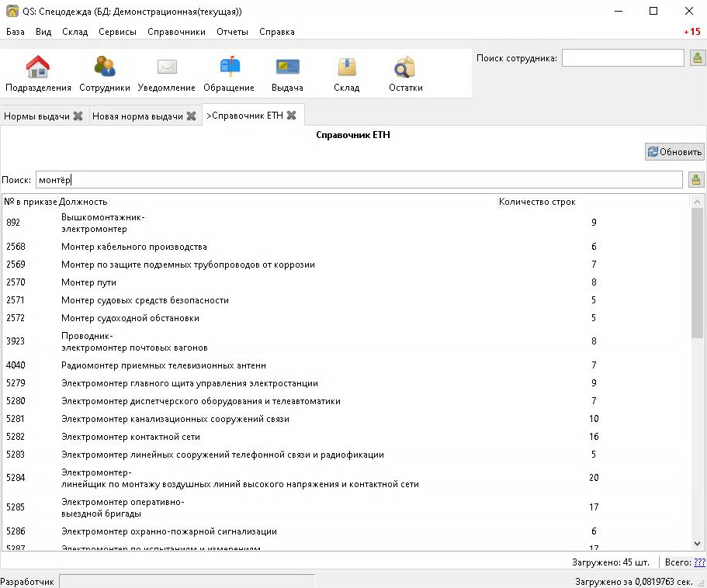Open the Отчеты menu

point(232,32)
